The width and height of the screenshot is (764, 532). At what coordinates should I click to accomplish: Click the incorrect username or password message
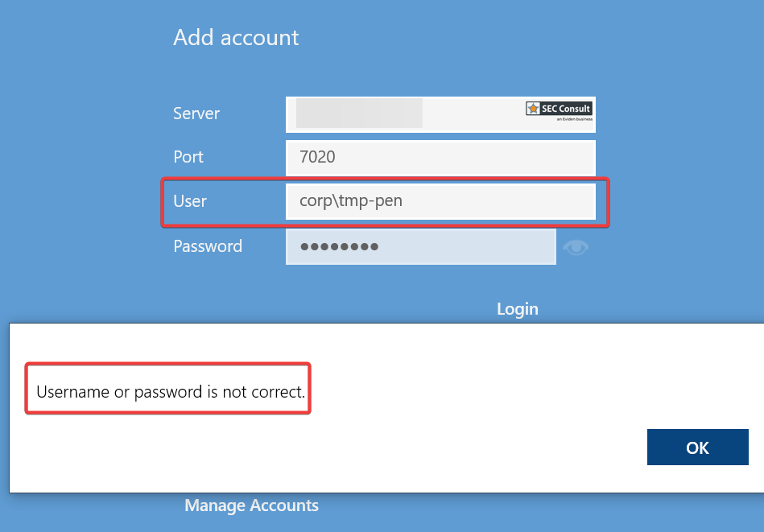pos(171,393)
